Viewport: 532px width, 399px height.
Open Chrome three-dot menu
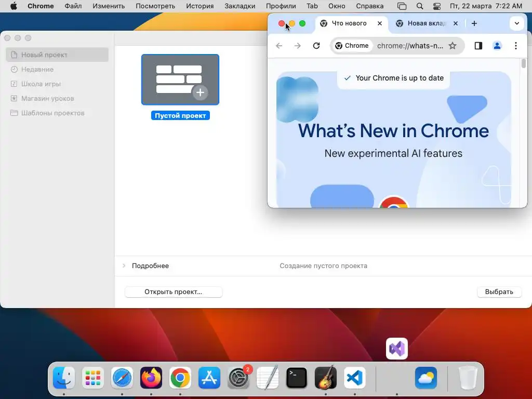[x=516, y=46]
